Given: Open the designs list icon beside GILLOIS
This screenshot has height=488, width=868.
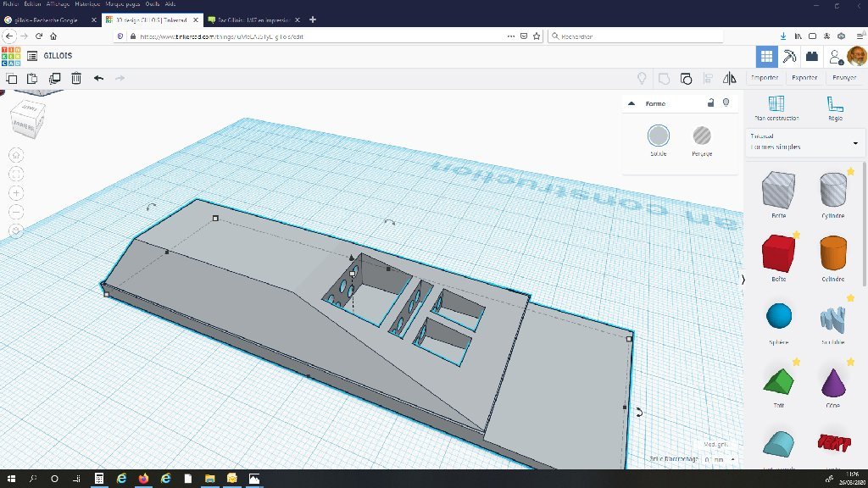Looking at the screenshot, I should (x=32, y=56).
